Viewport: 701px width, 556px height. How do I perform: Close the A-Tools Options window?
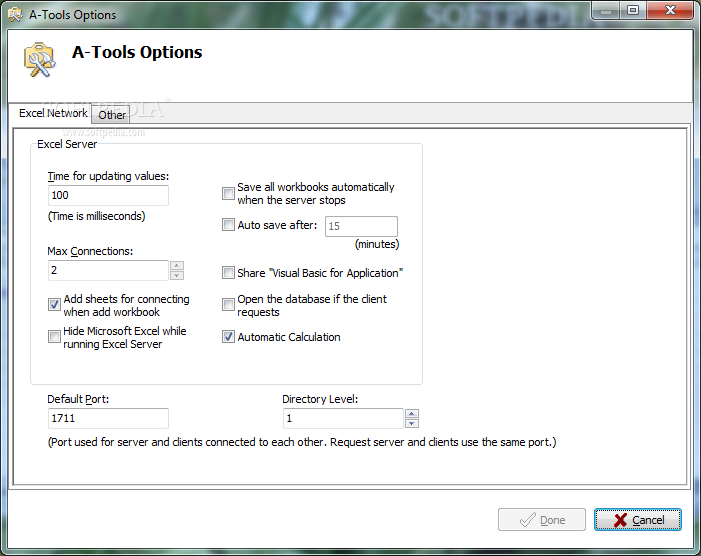click(670, 10)
